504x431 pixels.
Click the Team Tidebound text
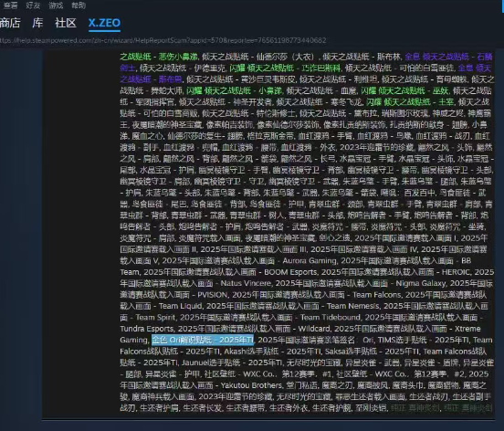(331, 317)
